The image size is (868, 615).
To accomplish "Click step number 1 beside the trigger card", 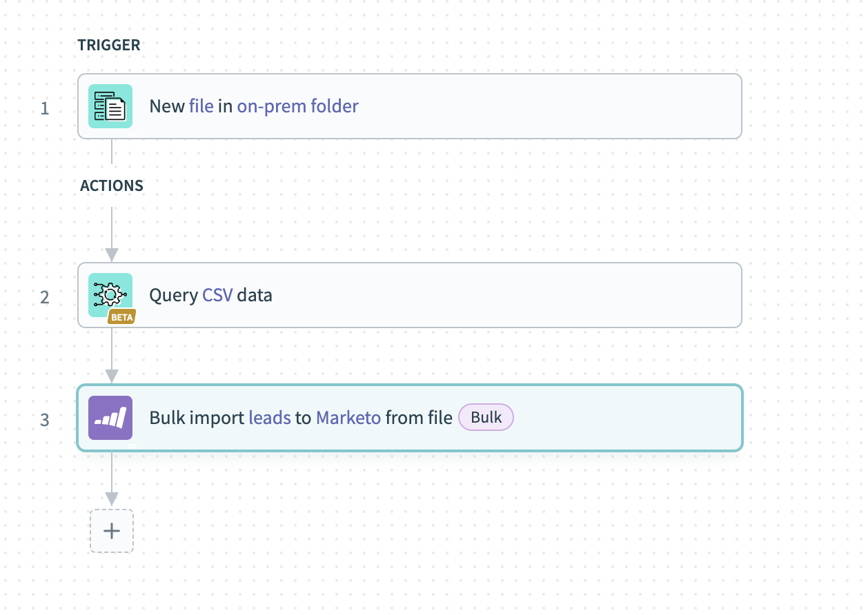I will tap(46, 108).
